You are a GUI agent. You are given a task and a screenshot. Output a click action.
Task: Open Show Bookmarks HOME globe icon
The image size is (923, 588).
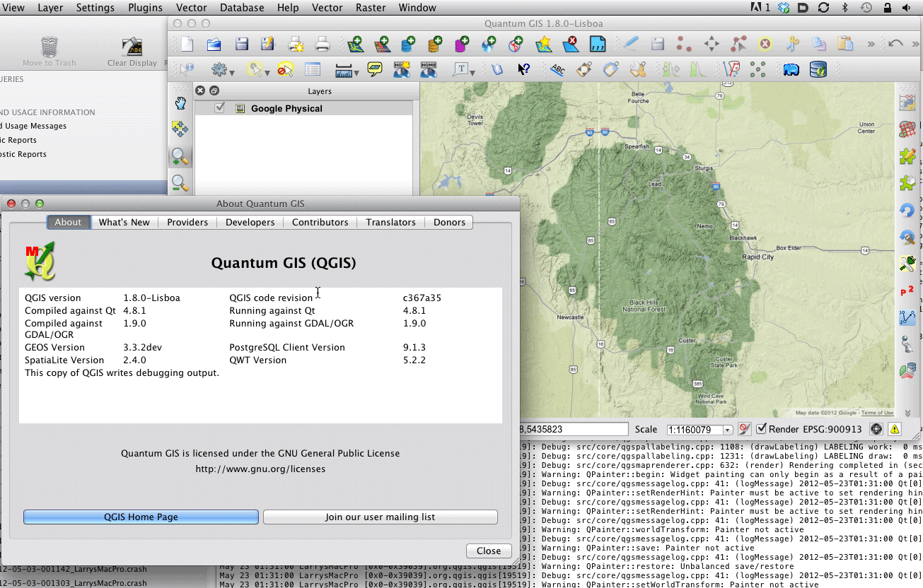coord(428,69)
